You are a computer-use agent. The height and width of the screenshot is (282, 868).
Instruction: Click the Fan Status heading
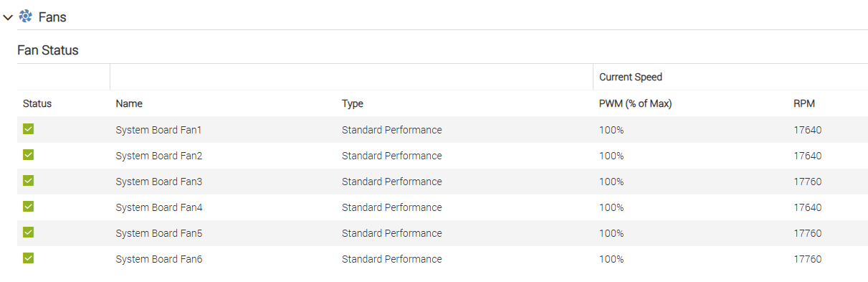(48, 50)
